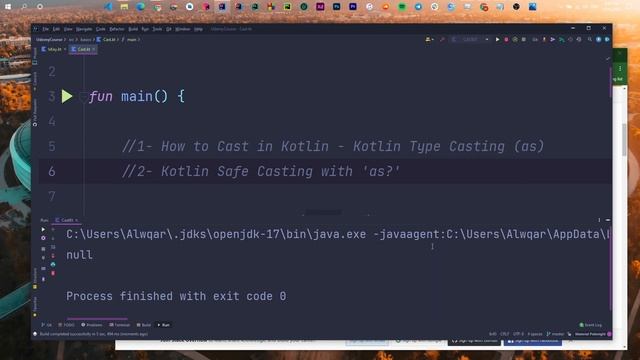The image size is (640, 360).
Task: Click the Run button in the top toolbar
Action: 498,40
